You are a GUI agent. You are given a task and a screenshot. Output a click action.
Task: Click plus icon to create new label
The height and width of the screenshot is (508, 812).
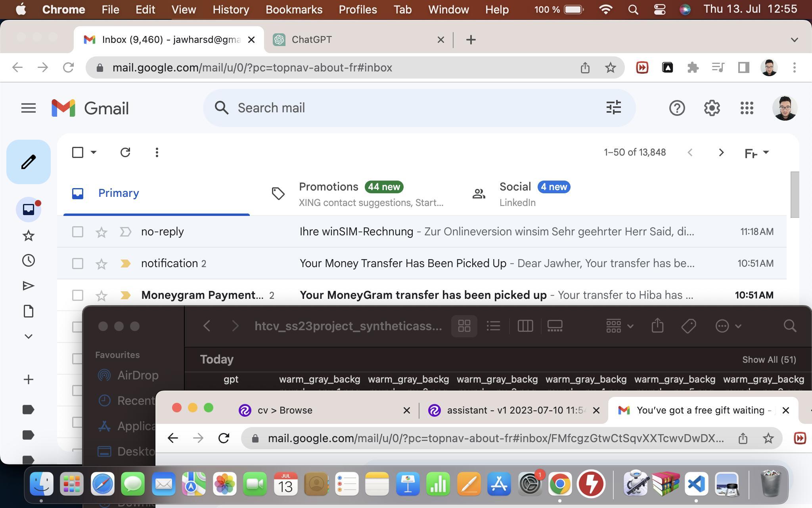pyautogui.click(x=29, y=379)
